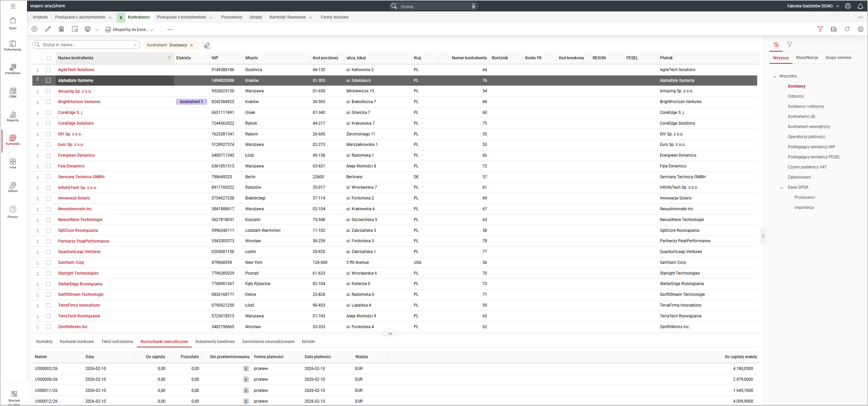Viewport: 868px width, 406px height.
Task: Tick the checkbox for Germany Technica GMBH
Action: [48, 177]
